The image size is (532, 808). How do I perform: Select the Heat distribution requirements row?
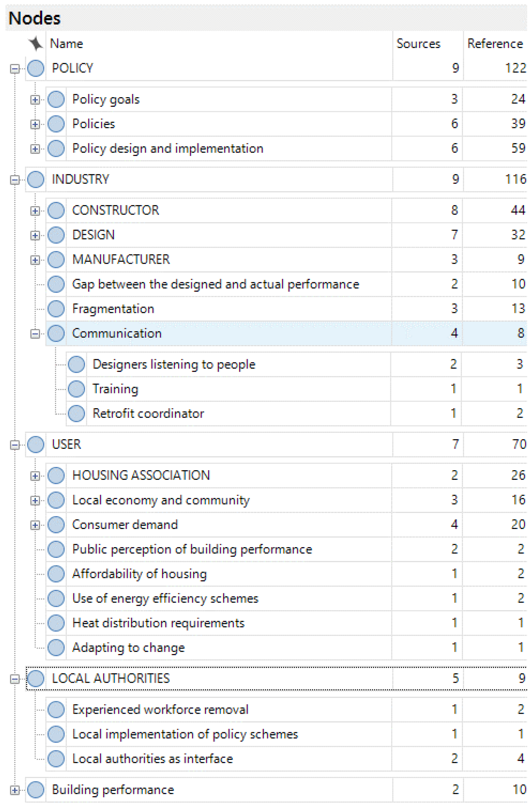(x=158, y=623)
